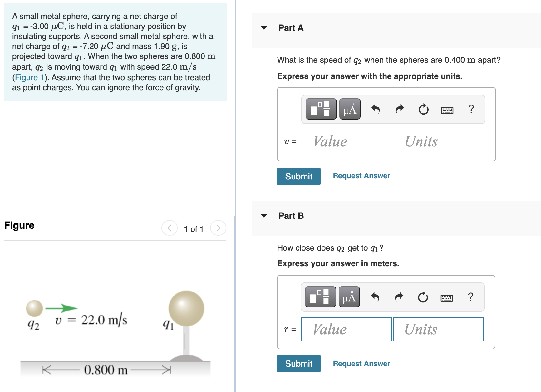Click the redo arrow in Part A editor
Image resolution: width=541 pixels, height=392 pixels.
pos(399,109)
